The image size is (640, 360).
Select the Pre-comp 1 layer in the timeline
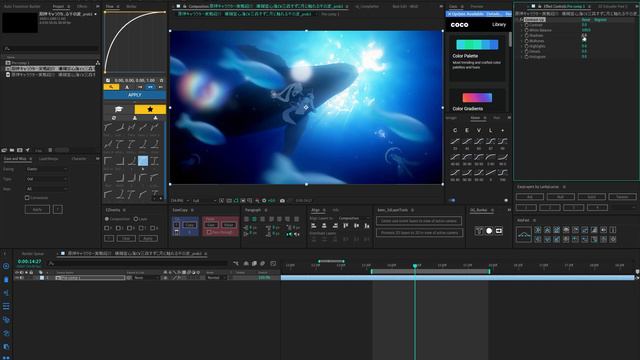pos(90,278)
